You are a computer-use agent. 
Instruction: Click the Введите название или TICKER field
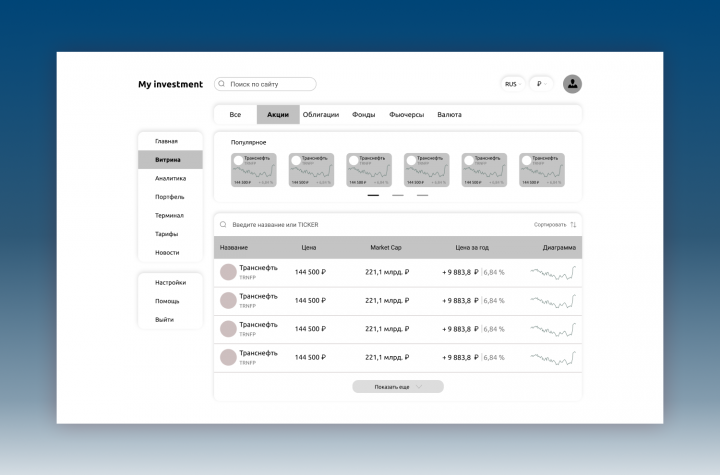click(276, 225)
